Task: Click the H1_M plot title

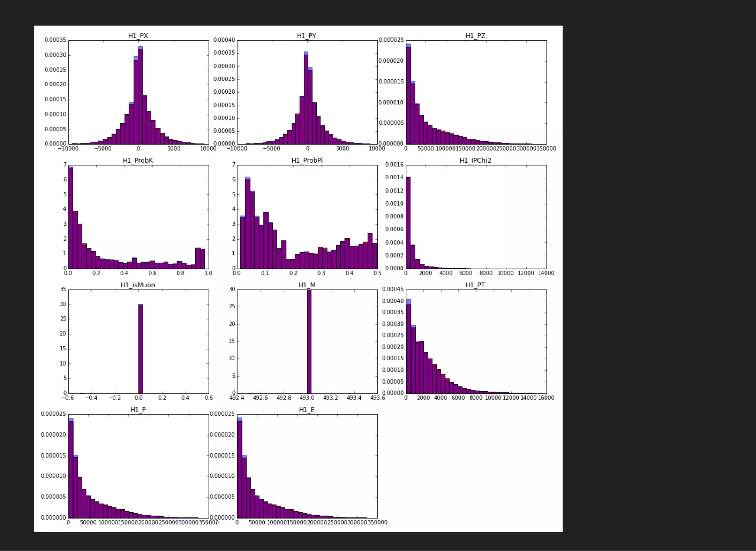Action: click(x=307, y=285)
